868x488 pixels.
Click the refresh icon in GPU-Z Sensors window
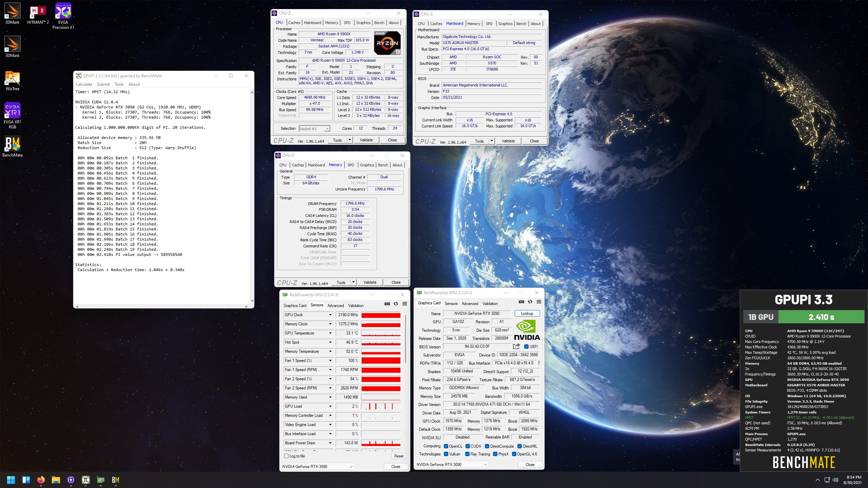click(x=396, y=304)
